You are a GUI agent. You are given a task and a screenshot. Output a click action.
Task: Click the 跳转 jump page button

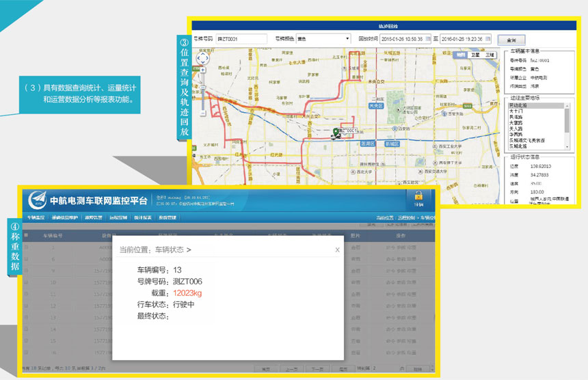[x=418, y=369]
